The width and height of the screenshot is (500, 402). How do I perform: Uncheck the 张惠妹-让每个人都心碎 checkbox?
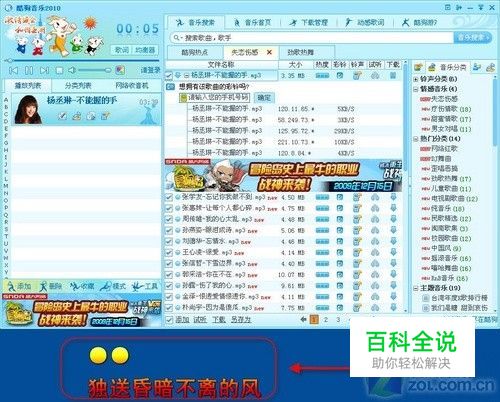click(169, 209)
